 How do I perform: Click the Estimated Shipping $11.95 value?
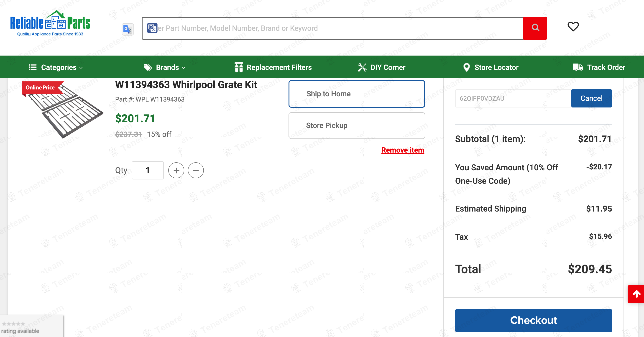tap(599, 209)
